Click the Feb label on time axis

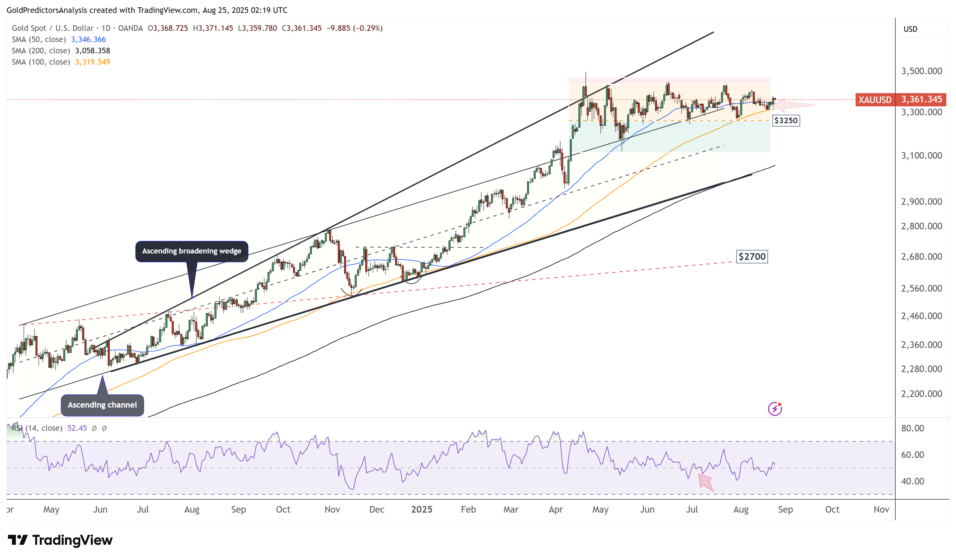[x=468, y=510]
